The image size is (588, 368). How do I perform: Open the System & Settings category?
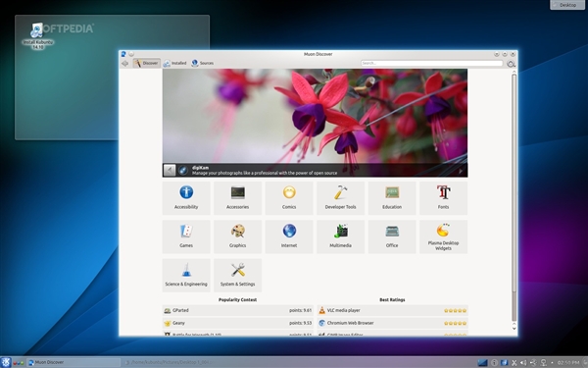[x=237, y=275]
